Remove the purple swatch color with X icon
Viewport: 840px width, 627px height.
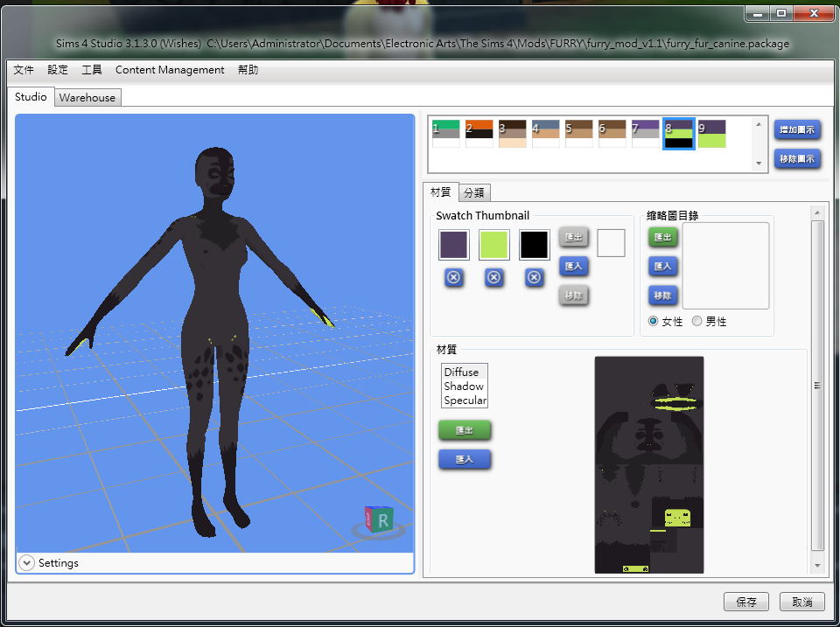(454, 277)
